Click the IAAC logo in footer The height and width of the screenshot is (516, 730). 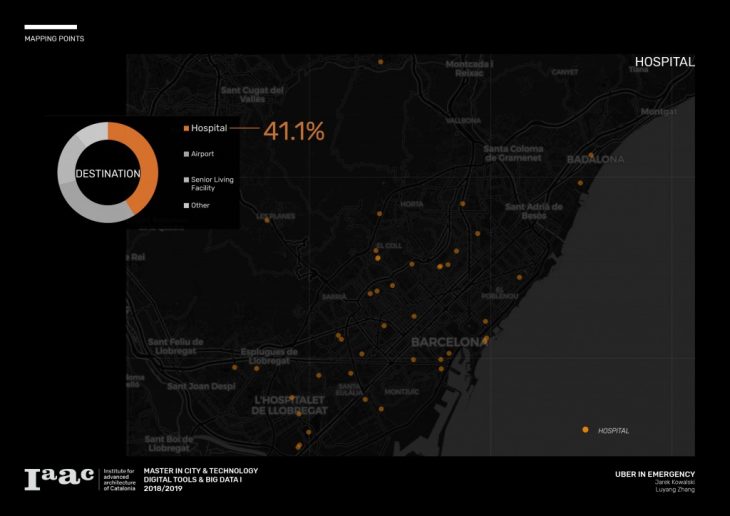(x=59, y=477)
